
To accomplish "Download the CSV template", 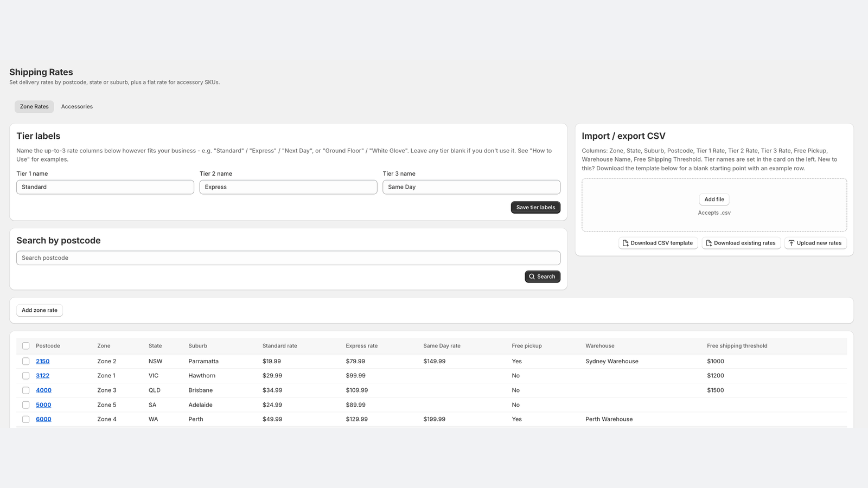I will (x=658, y=243).
